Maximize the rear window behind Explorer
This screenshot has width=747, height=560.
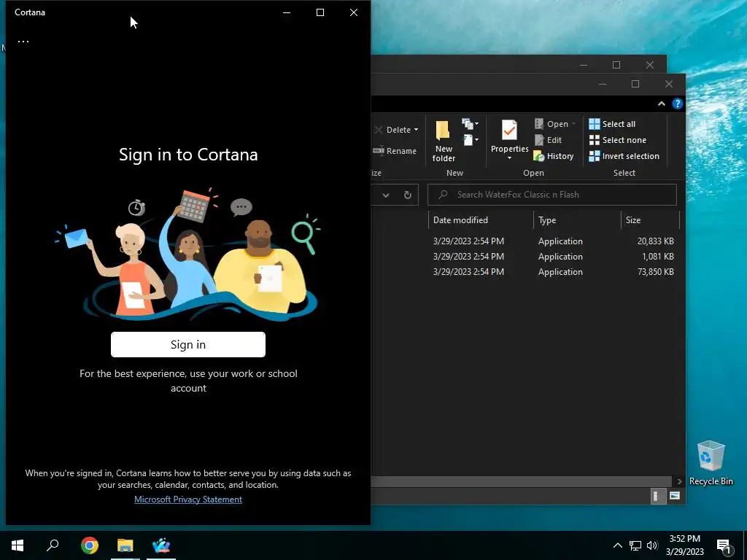click(616, 65)
